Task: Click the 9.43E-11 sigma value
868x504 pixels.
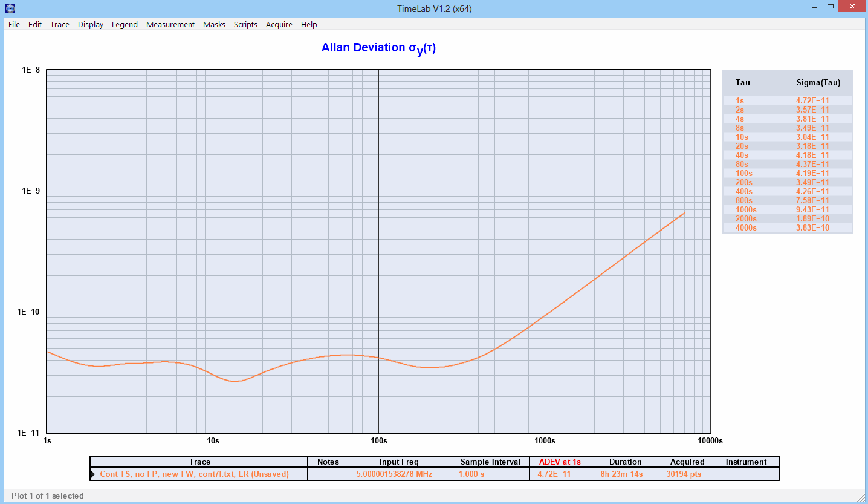Action: [812, 209]
